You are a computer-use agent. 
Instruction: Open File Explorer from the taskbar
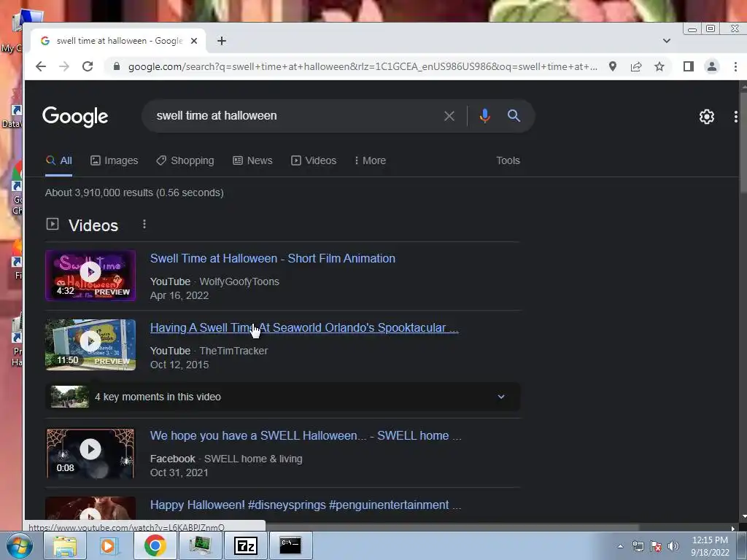click(65, 545)
